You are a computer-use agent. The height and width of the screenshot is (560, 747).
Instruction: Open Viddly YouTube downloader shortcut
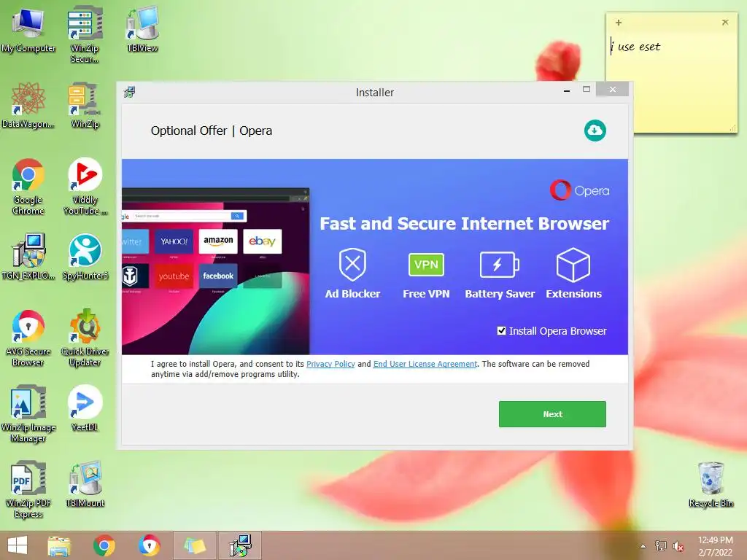pyautogui.click(x=85, y=187)
